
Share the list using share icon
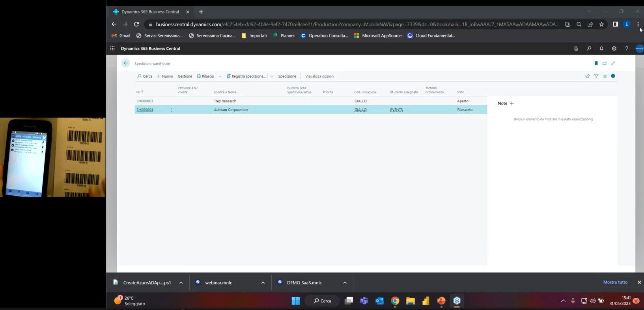[588, 76]
